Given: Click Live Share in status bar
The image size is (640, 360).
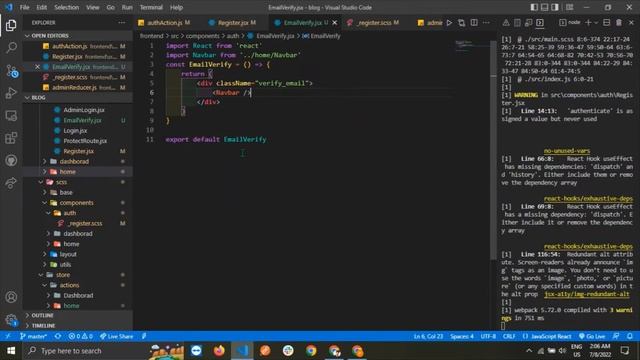Looking at the screenshot, I should [117, 336].
